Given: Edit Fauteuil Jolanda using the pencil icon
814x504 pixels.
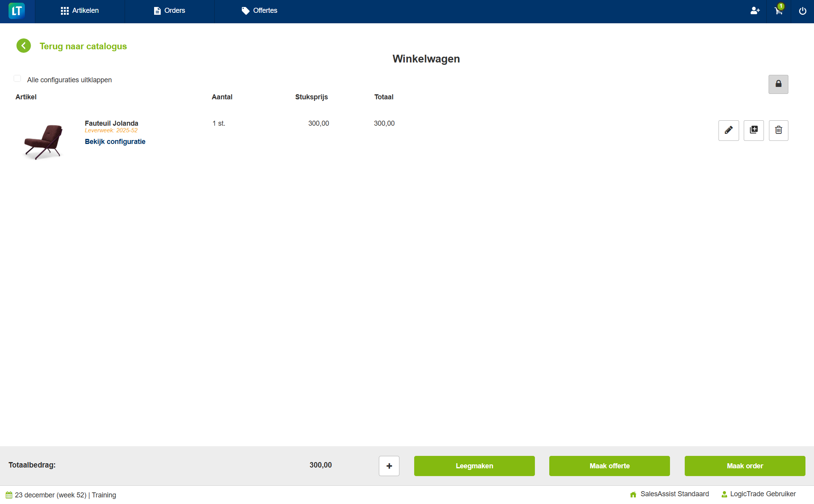Looking at the screenshot, I should [x=728, y=130].
